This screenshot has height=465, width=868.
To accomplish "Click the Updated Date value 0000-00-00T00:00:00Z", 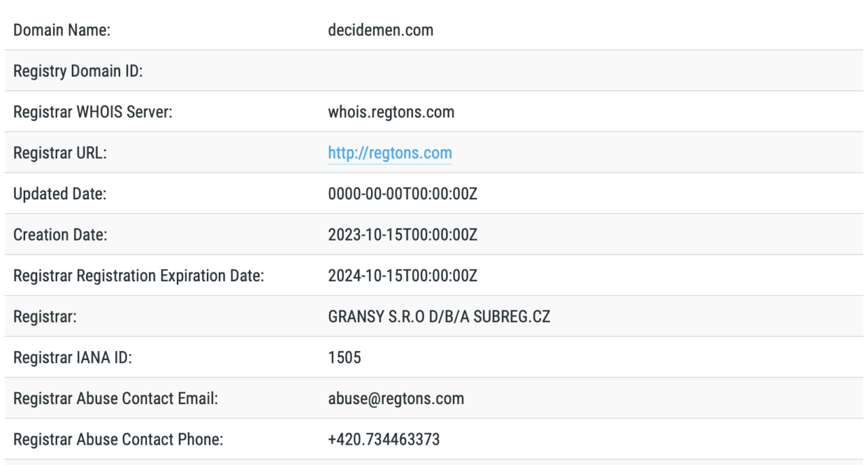I will point(403,194).
